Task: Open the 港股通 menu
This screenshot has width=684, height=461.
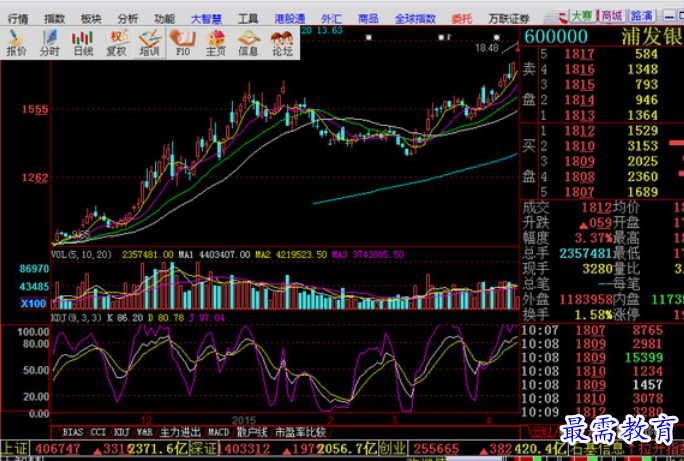Action: (x=290, y=18)
